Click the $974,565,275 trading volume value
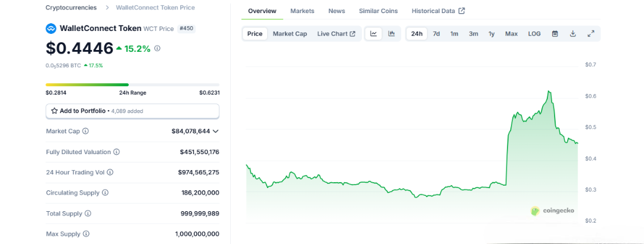644x244 pixels. (199, 172)
